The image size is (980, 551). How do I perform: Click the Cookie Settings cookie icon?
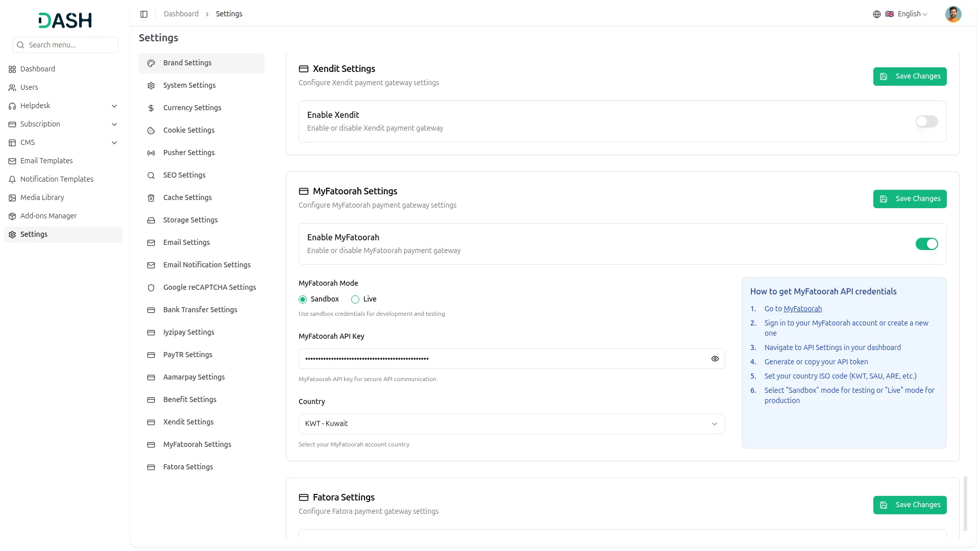point(151,131)
